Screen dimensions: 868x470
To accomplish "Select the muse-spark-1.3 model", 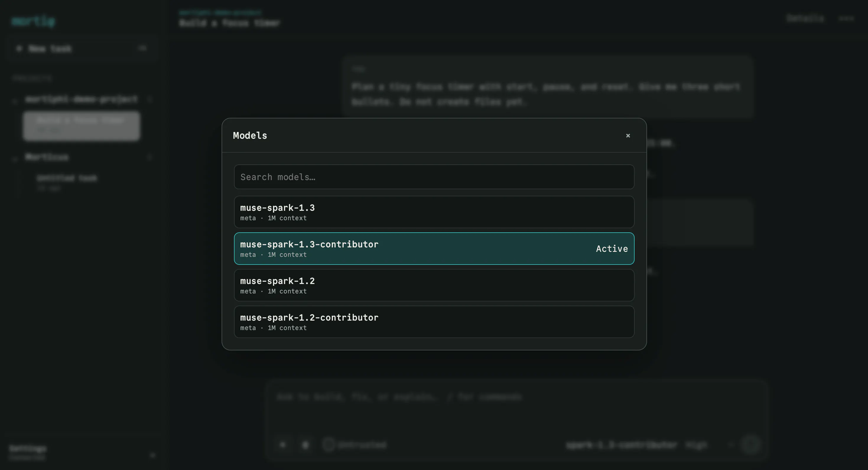I will click(x=434, y=212).
